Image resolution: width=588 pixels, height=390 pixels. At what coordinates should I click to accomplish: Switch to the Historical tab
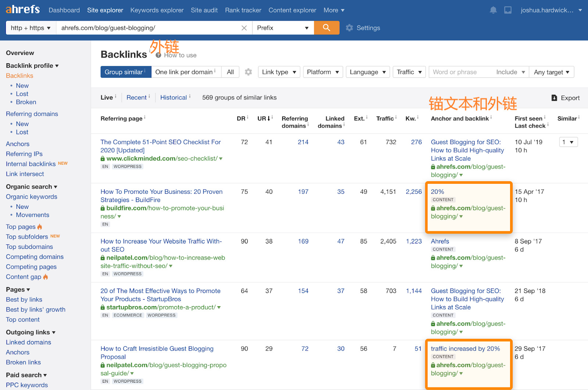click(x=173, y=97)
